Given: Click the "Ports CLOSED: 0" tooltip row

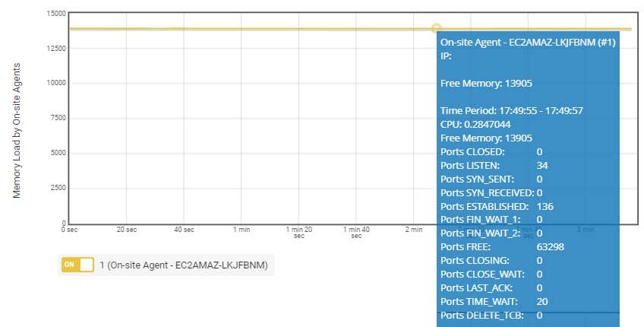Looking at the screenshot, I should pos(491,152).
